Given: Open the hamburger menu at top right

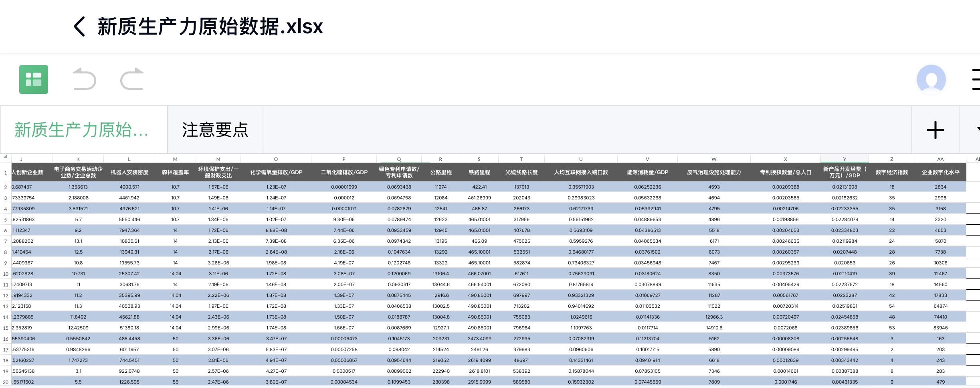Looking at the screenshot, I should pos(976,79).
